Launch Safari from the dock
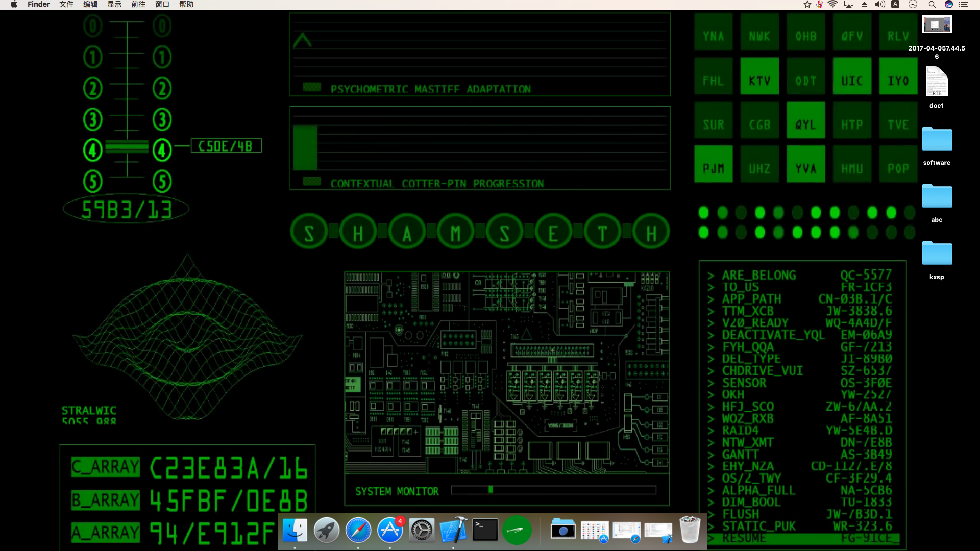The height and width of the screenshot is (551, 980). (x=358, y=530)
